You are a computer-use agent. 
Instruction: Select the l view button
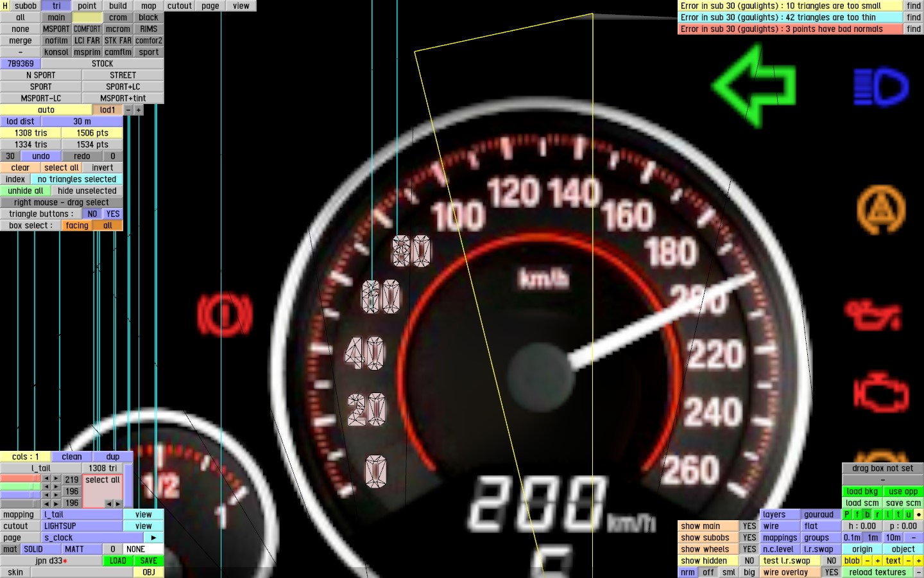[888, 514]
